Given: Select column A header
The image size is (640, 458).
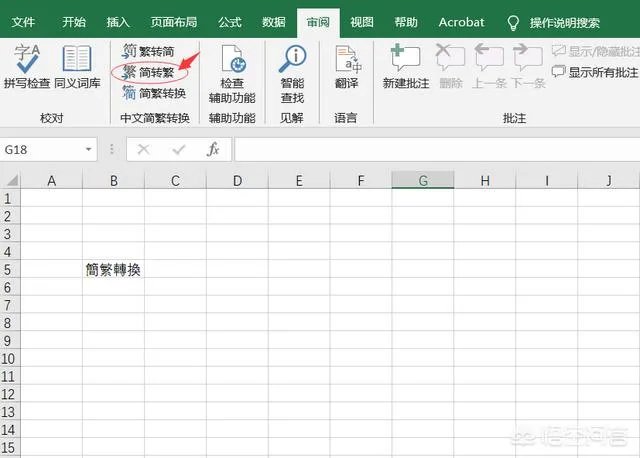Looking at the screenshot, I should pyautogui.click(x=51, y=180).
